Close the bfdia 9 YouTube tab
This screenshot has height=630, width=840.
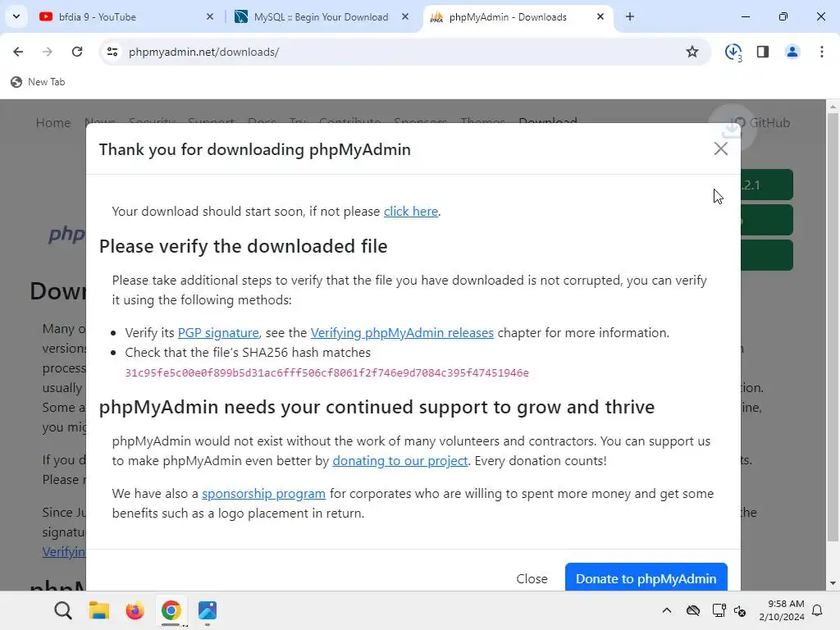pos(210,17)
